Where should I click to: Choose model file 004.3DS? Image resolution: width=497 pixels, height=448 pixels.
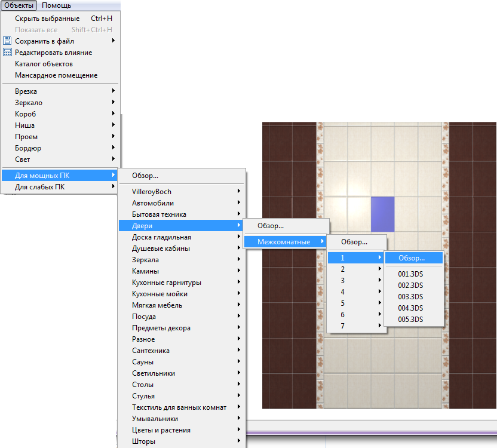[413, 308]
